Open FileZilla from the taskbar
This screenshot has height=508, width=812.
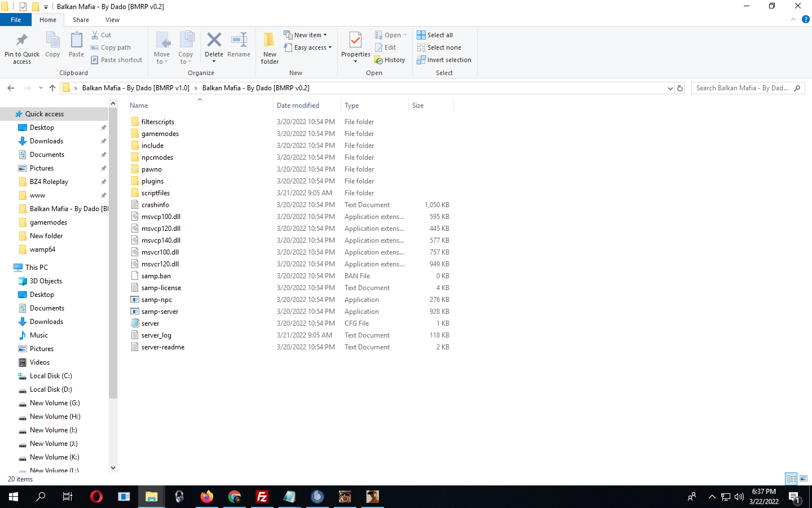pyautogui.click(x=262, y=497)
